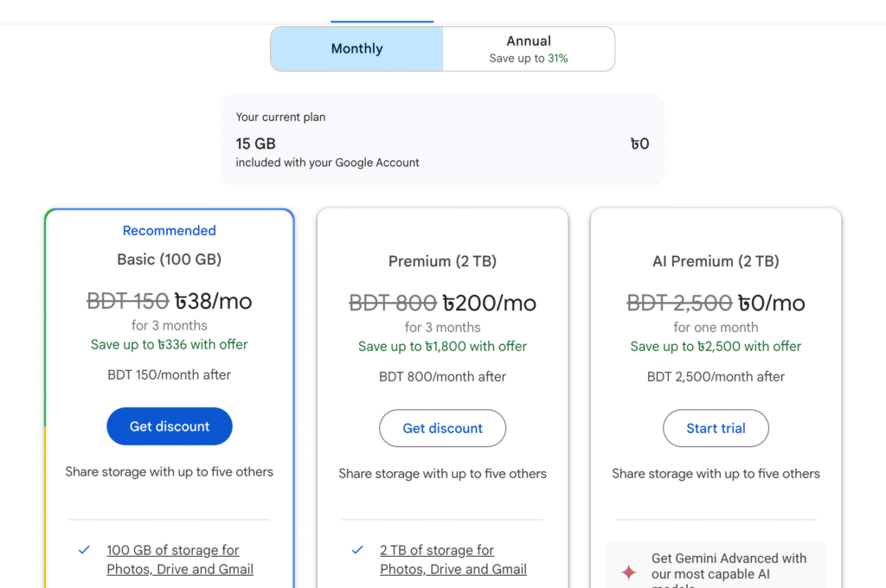Screen dimensions: 886x588
Task: Select the Annual billing option
Action: click(x=529, y=41)
